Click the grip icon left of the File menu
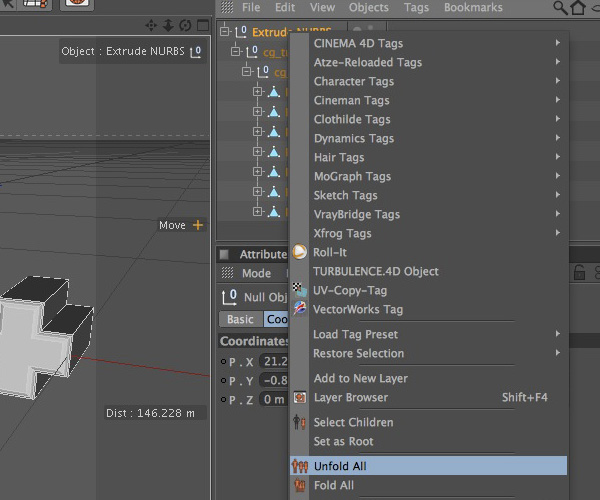 227,7
